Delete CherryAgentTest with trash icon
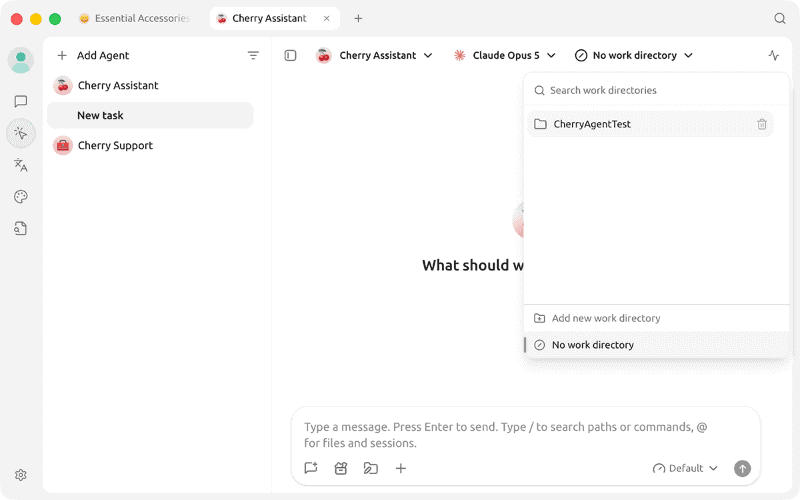Viewport: 800px width, 500px height. click(x=762, y=124)
